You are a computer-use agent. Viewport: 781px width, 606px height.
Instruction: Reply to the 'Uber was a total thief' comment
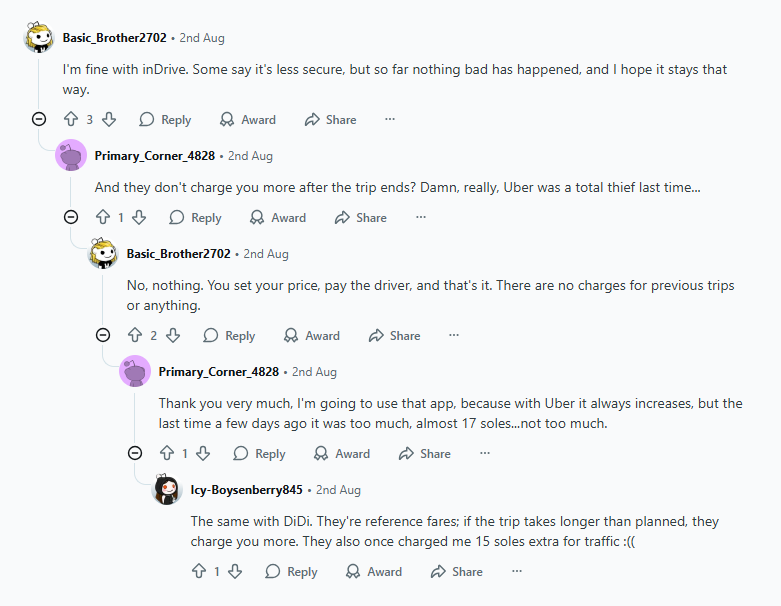point(196,217)
